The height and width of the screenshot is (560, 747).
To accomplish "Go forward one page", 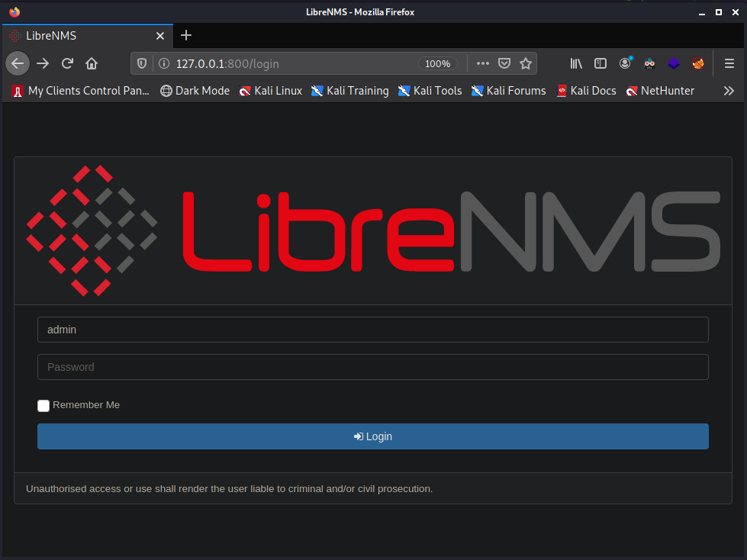I will [x=43, y=63].
